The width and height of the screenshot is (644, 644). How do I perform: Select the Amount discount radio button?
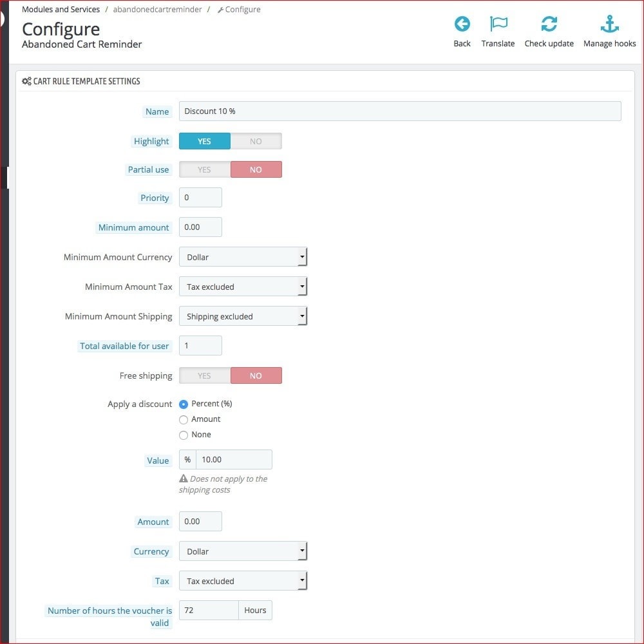[184, 420]
